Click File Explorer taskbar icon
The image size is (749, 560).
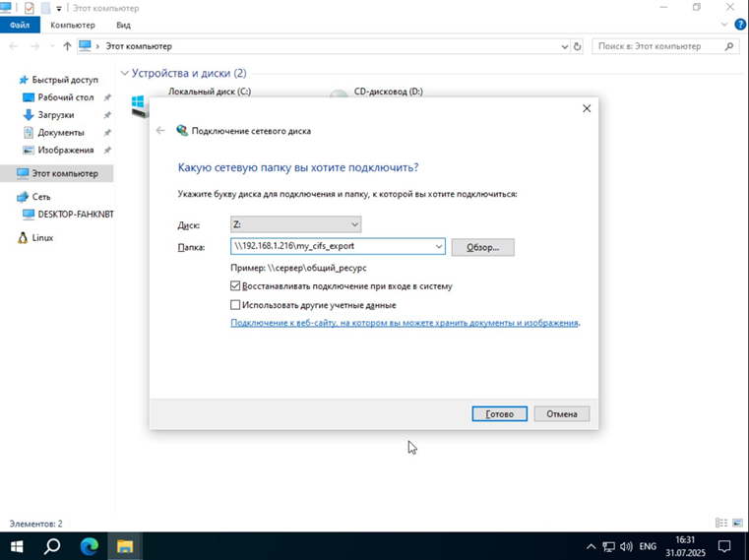tap(125, 545)
